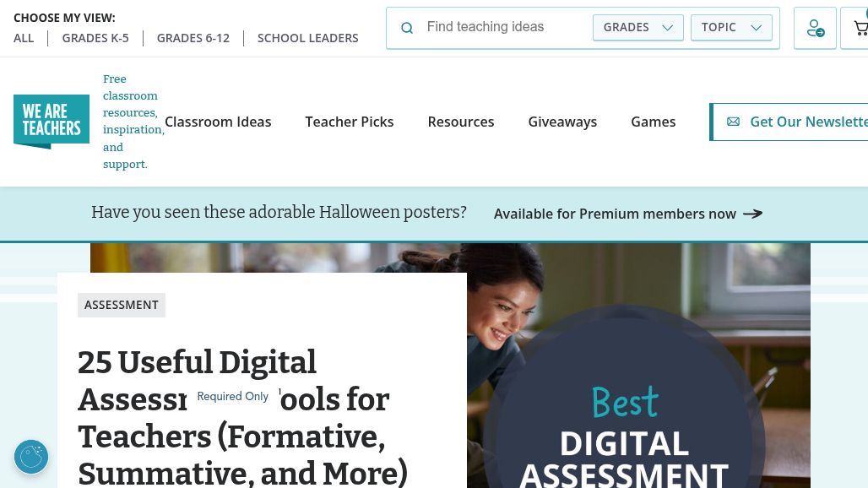The width and height of the screenshot is (868, 488).
Task: Select the ALL view option
Action: [x=24, y=38]
